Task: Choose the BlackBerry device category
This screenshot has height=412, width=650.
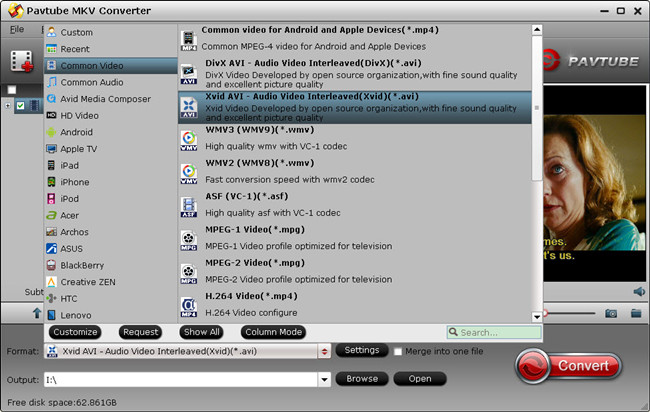Action: (83, 265)
